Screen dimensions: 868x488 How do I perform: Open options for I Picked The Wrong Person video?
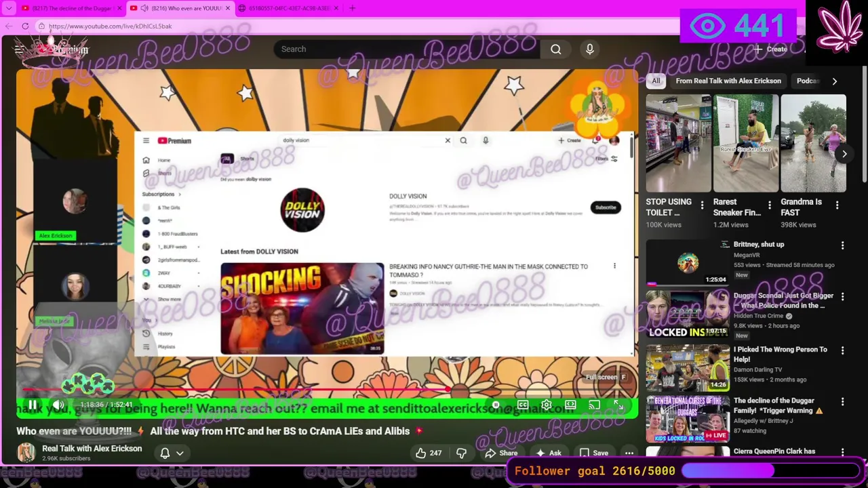842,350
